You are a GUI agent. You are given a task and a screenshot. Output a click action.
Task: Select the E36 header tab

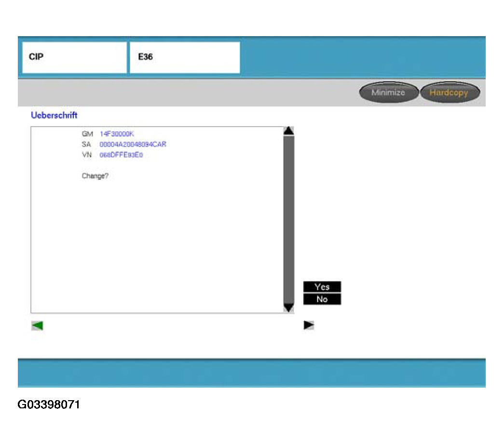pos(184,57)
